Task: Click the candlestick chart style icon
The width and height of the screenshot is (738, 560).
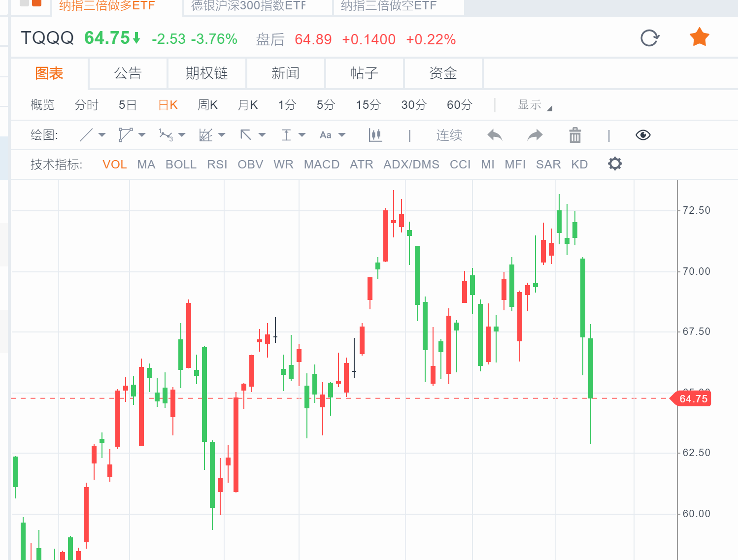Action: (375, 135)
